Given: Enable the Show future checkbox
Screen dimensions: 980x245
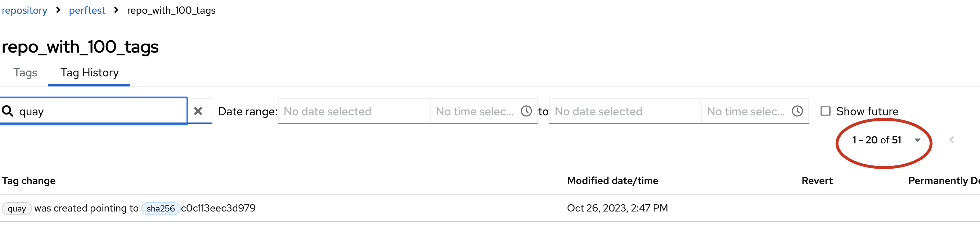Looking at the screenshot, I should [825, 111].
